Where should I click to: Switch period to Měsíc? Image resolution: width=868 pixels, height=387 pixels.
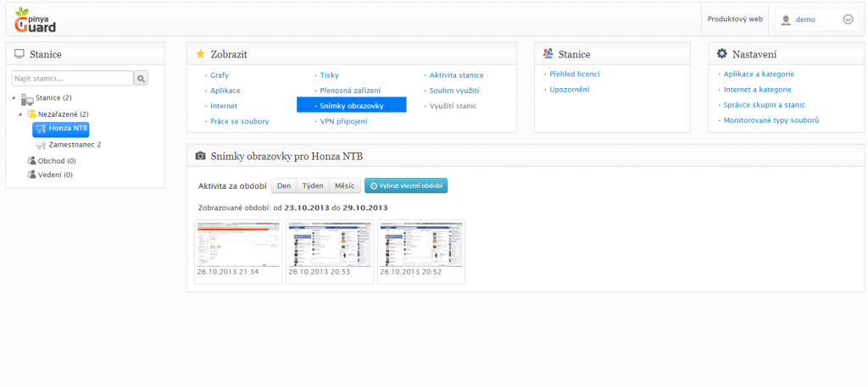pos(345,185)
